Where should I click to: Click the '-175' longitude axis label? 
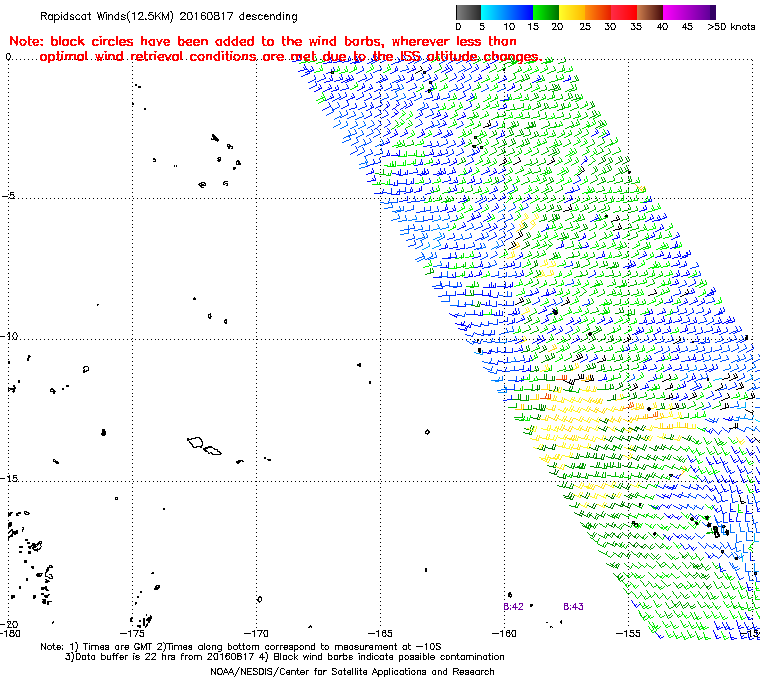click(131, 634)
